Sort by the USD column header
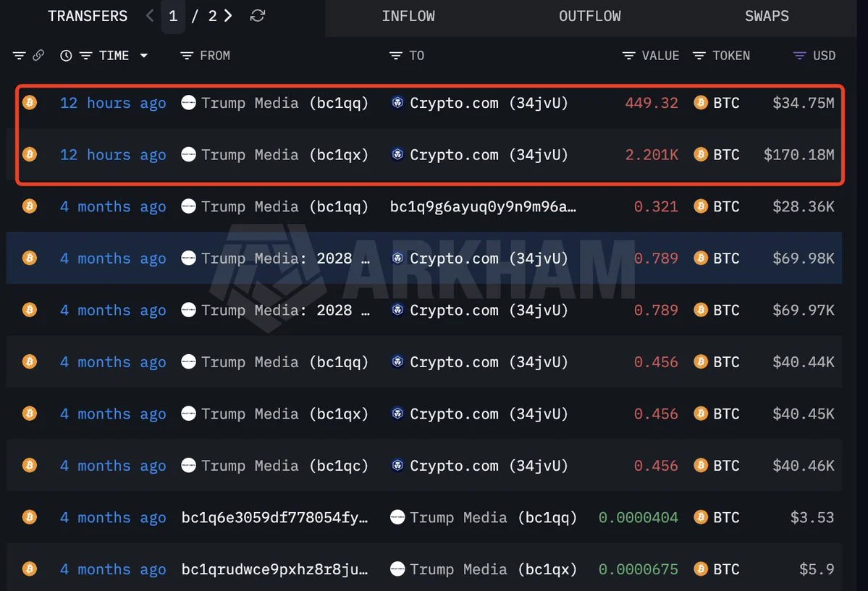 [825, 55]
